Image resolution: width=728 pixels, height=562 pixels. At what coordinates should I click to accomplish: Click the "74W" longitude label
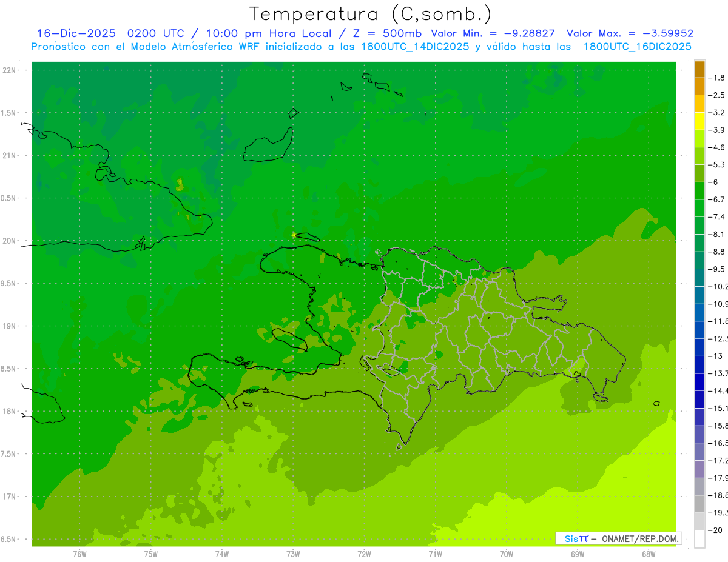coord(222,554)
